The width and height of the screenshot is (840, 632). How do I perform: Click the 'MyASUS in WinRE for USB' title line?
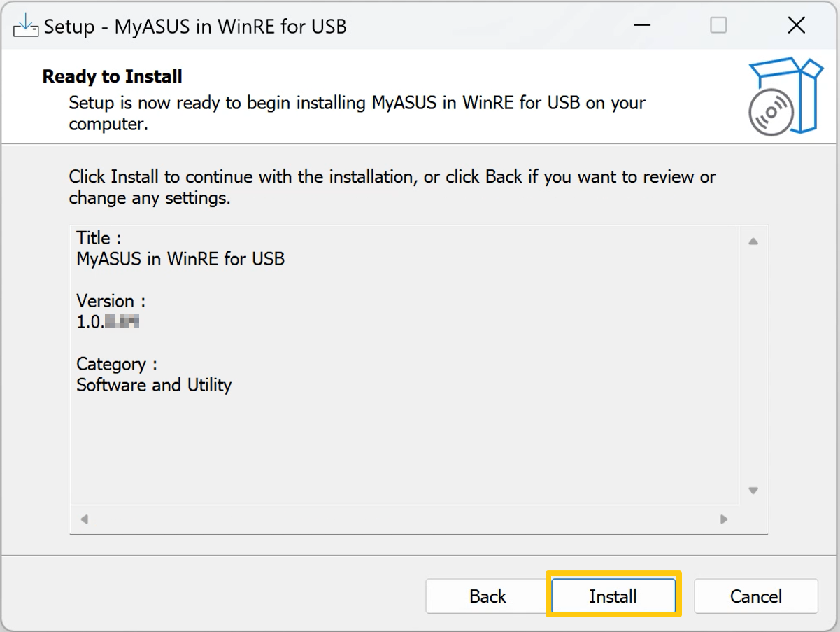180,259
